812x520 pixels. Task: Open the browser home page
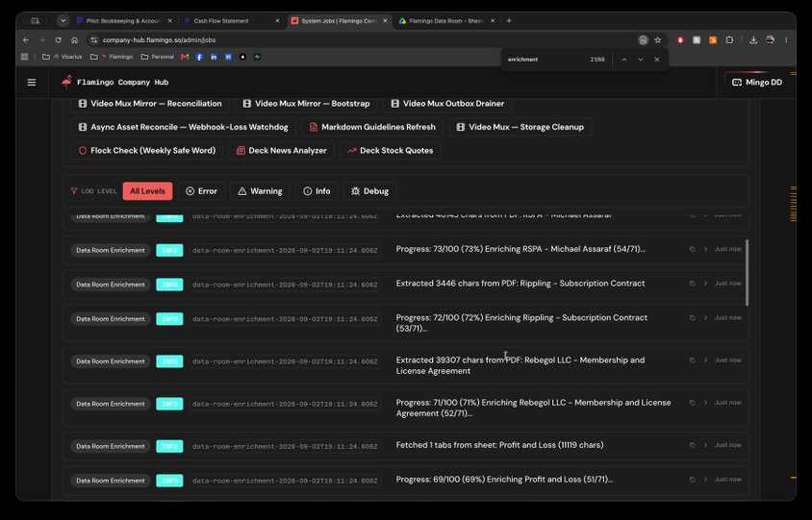[x=75, y=39]
